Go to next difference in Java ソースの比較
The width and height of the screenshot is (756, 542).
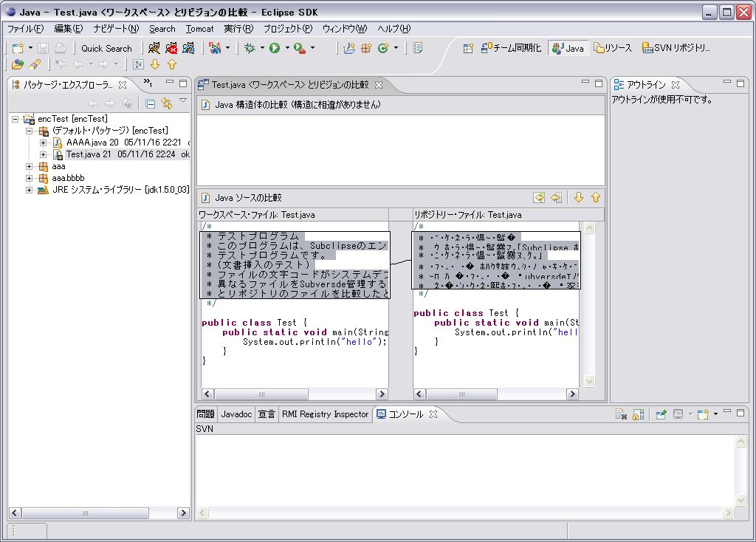(x=579, y=197)
